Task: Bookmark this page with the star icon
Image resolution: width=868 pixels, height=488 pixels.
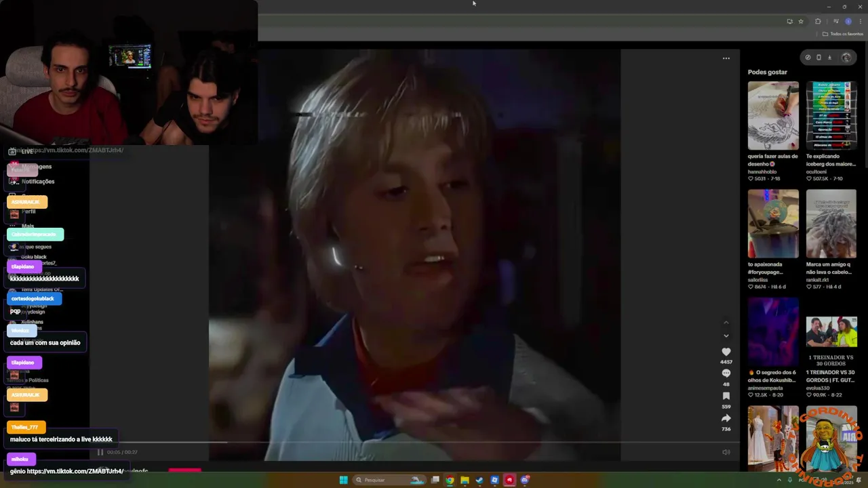Action: point(800,21)
